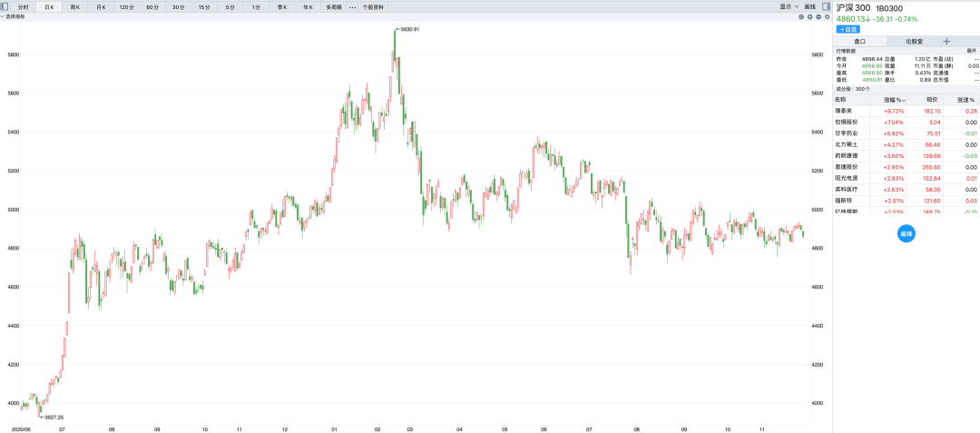Click the 昨收 4896.44 value
This screenshot has width=980, height=433.
tap(872, 58)
